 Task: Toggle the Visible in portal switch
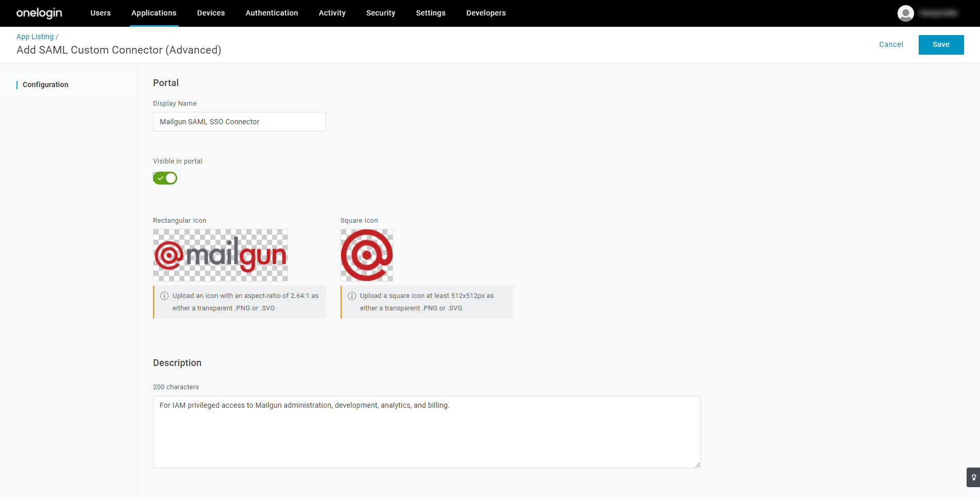tap(165, 178)
